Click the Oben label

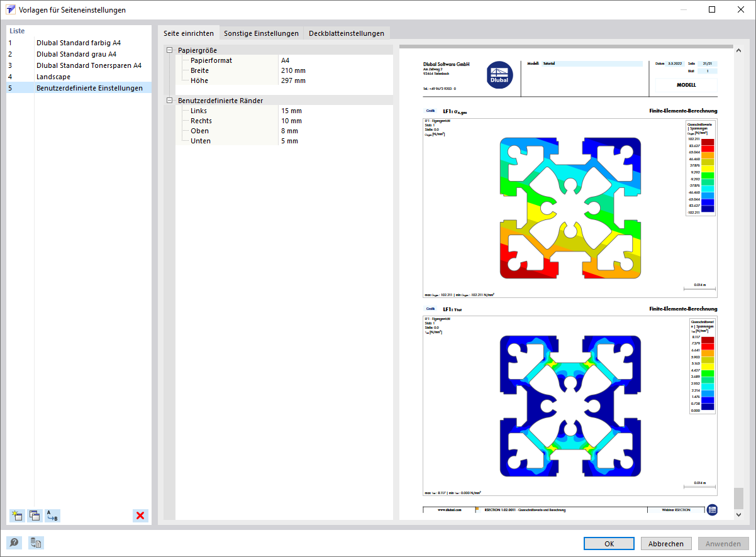pyautogui.click(x=200, y=131)
